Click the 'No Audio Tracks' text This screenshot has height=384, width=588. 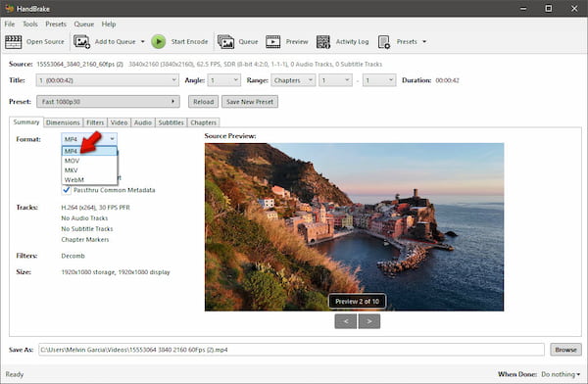click(x=84, y=217)
